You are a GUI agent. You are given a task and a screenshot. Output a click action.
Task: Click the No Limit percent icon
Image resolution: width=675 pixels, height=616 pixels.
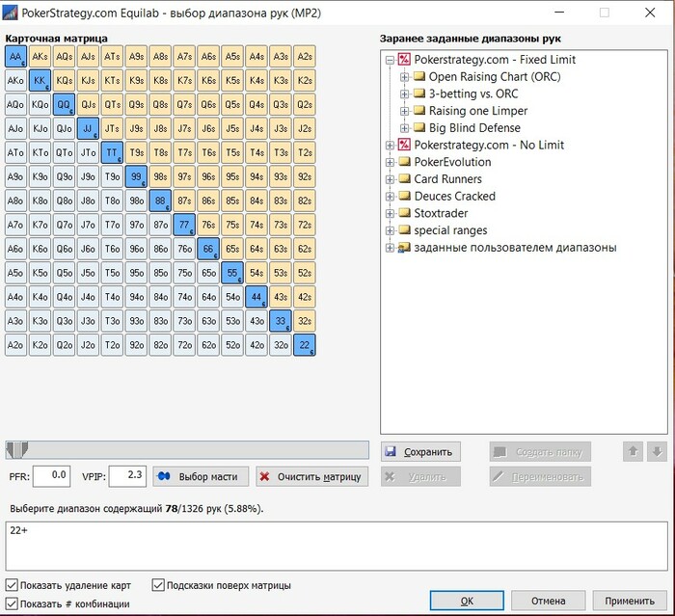pyautogui.click(x=404, y=145)
